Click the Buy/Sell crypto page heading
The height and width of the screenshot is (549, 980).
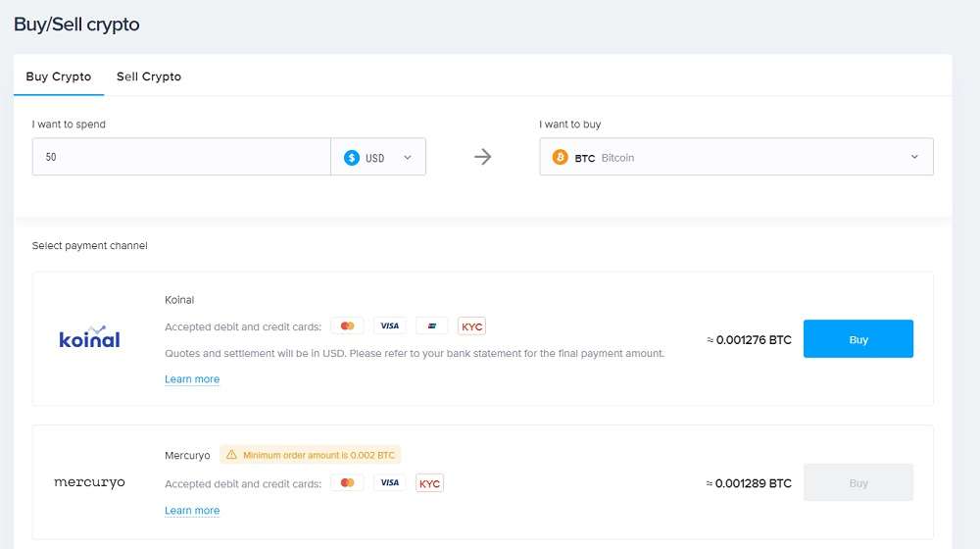tap(76, 25)
